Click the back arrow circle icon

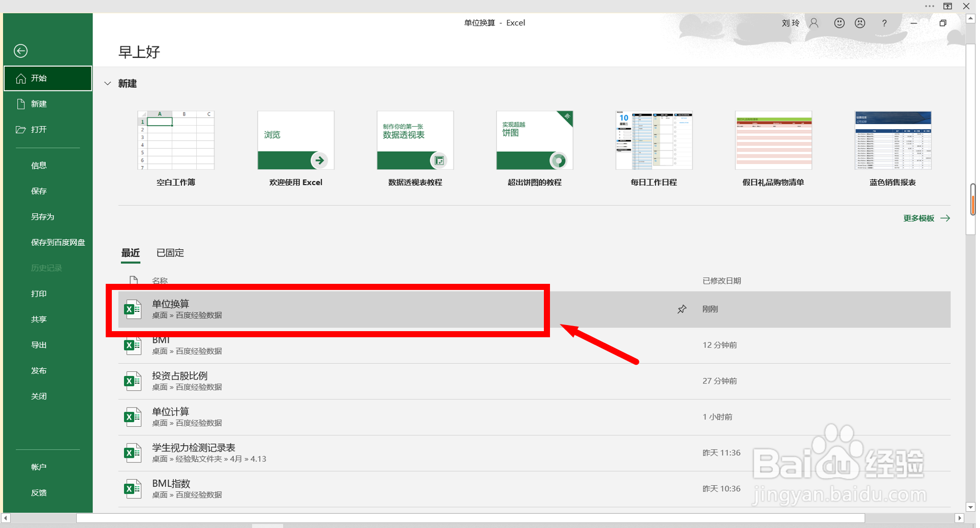coord(21,51)
